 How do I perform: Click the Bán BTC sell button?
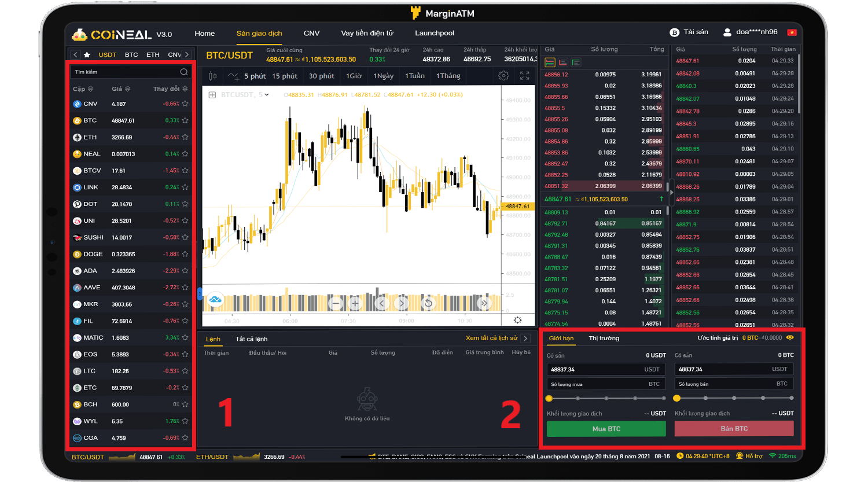734,429
